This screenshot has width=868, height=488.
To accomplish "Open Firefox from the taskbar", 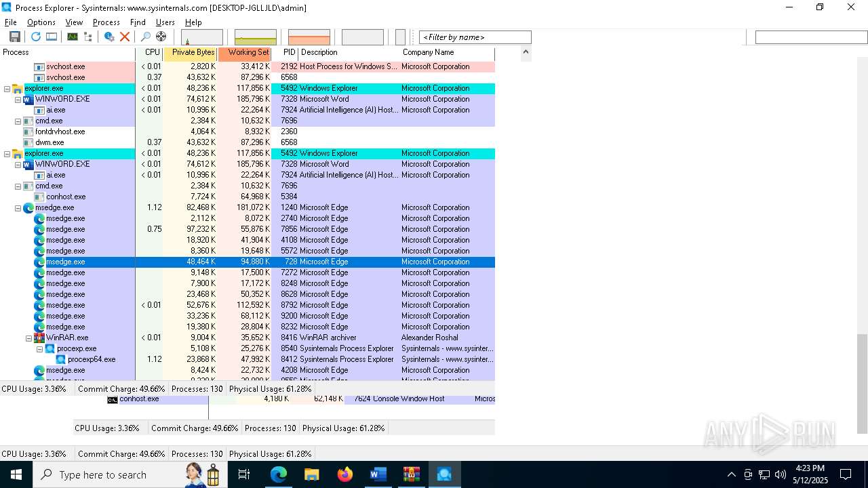I will coord(344,474).
